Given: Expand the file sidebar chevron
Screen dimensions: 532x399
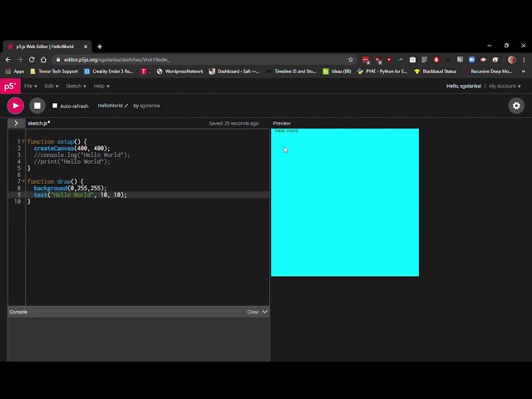Looking at the screenshot, I should point(16,123).
